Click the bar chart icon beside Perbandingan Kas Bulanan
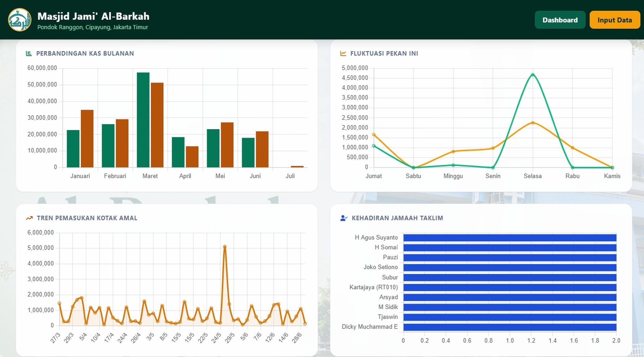The width and height of the screenshot is (644, 357). pos(29,53)
